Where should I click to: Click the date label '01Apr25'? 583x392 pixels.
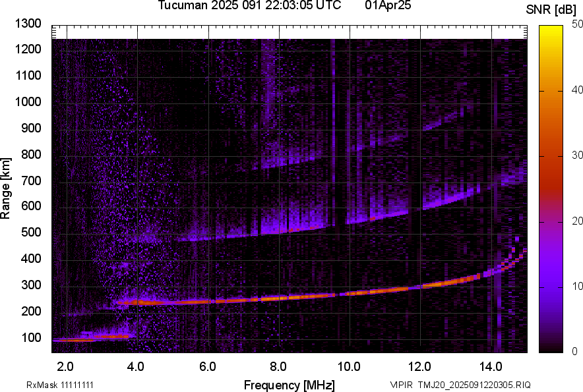(388, 5)
